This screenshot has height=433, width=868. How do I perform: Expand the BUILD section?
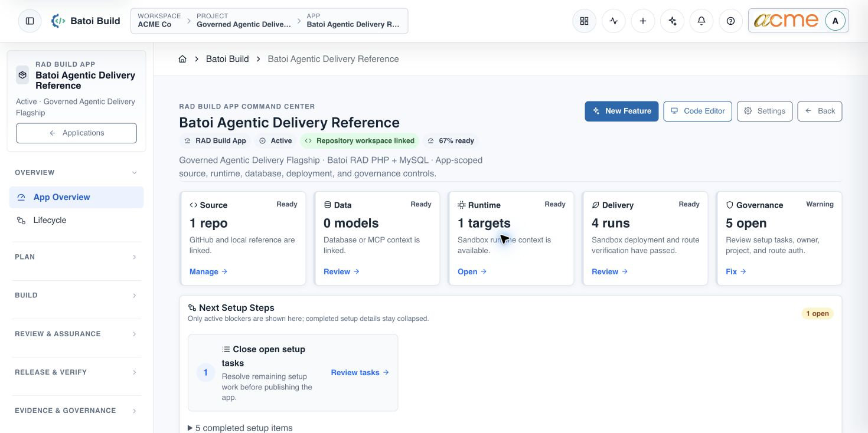[76, 295]
